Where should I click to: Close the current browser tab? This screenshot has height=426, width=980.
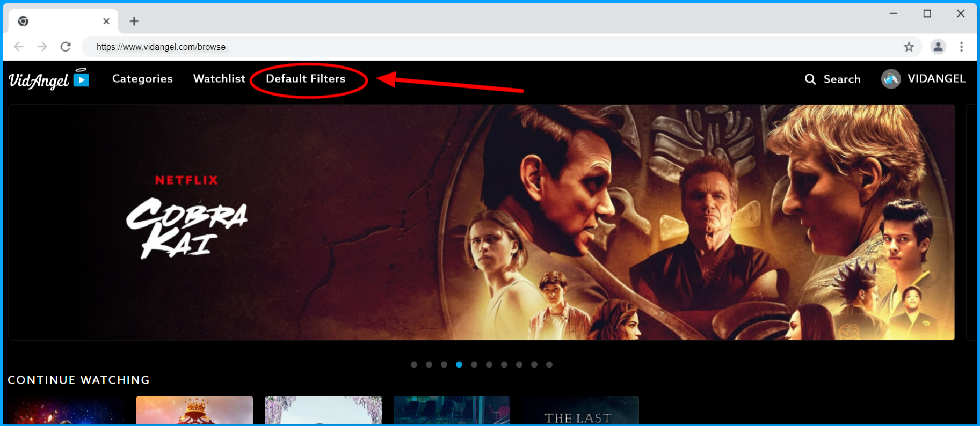[106, 21]
